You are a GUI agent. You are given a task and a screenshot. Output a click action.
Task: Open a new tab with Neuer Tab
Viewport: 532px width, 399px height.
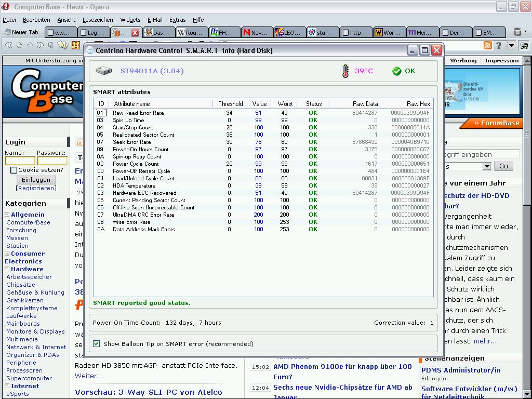21,32
